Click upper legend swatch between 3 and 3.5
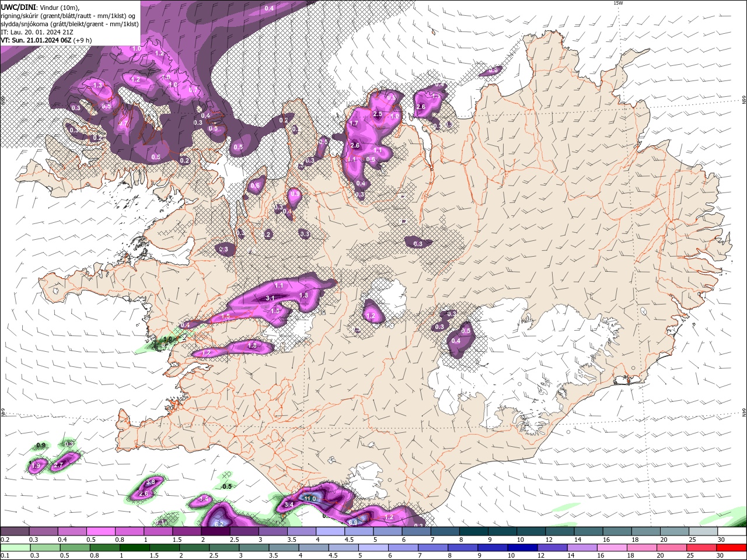The width and height of the screenshot is (747, 560). point(273,531)
